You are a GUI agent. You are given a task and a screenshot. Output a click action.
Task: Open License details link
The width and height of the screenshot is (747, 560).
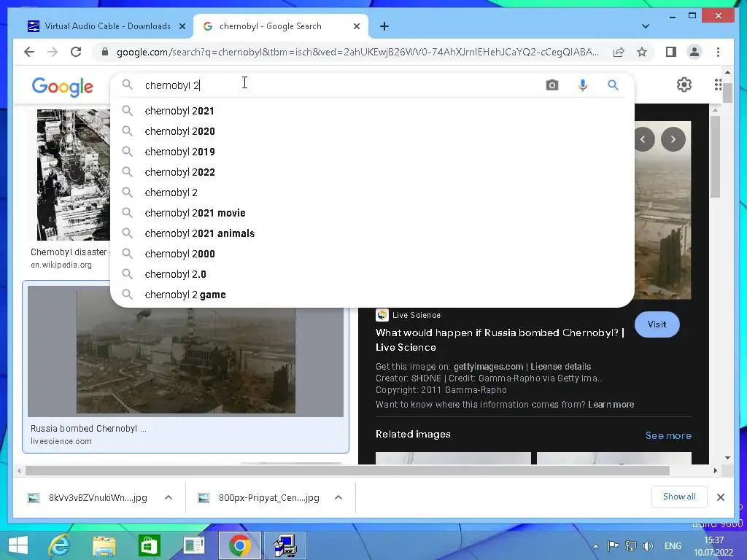(560, 366)
